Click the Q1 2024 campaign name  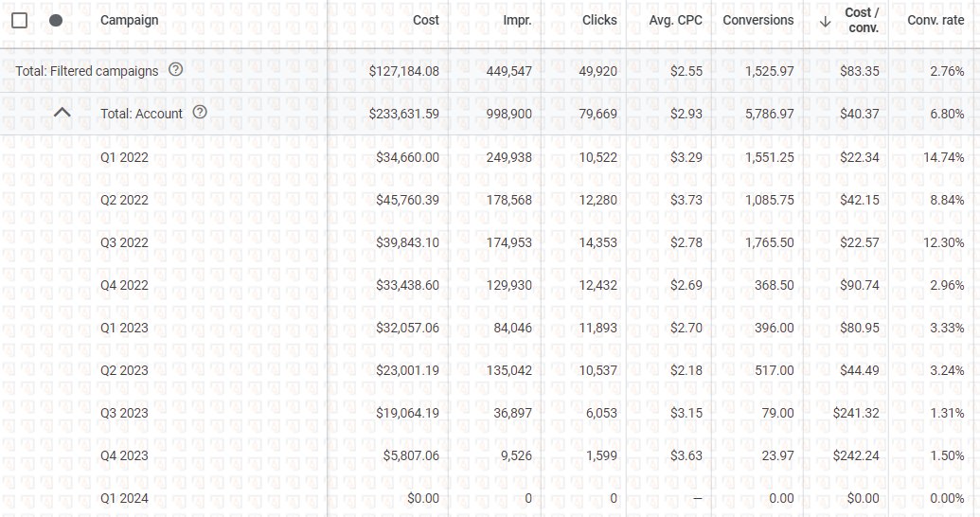pyautogui.click(x=124, y=498)
